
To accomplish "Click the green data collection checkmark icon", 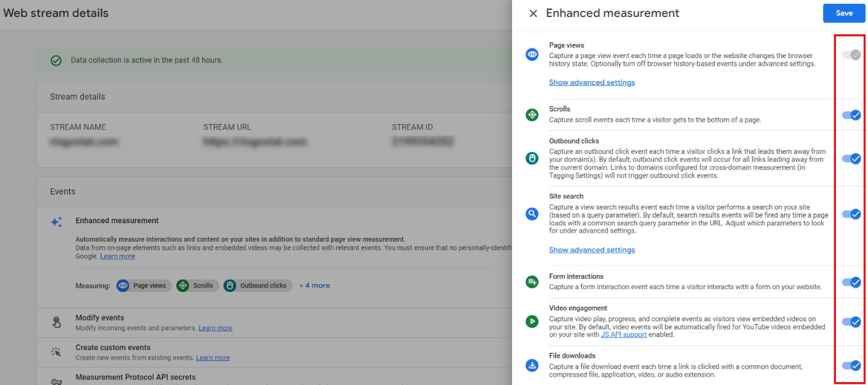I will click(x=56, y=61).
